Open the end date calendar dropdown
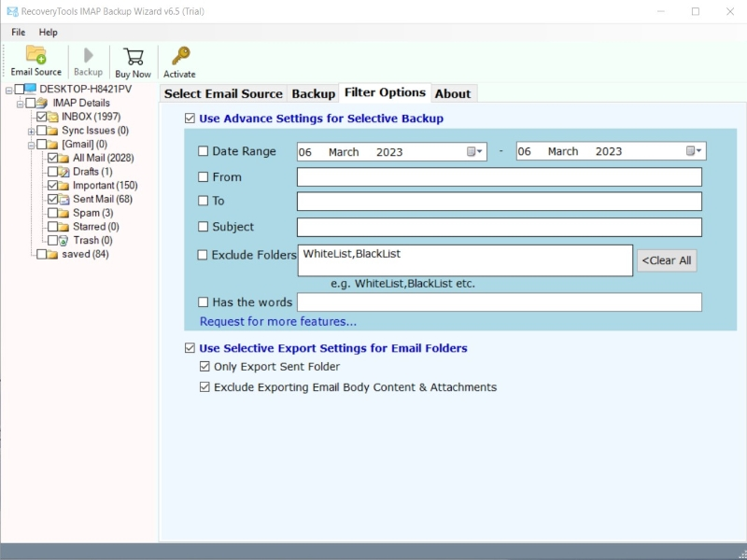747x560 pixels. [695, 152]
